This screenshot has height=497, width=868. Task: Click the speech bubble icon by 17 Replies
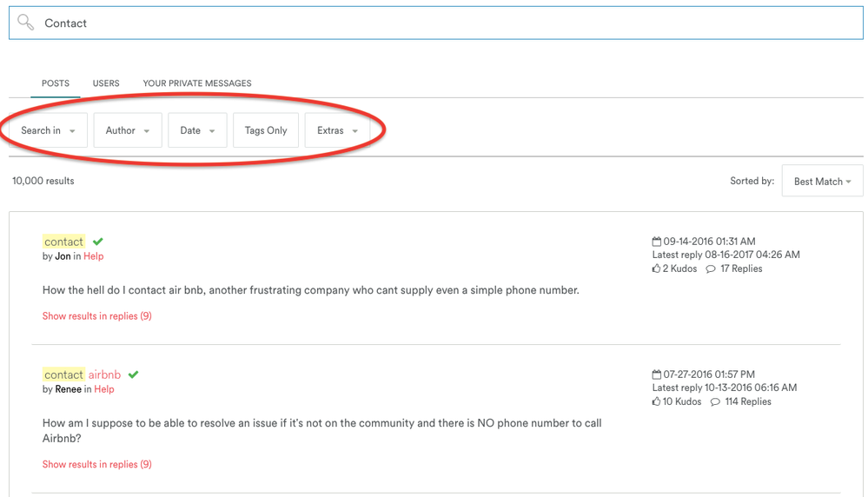[x=711, y=269]
